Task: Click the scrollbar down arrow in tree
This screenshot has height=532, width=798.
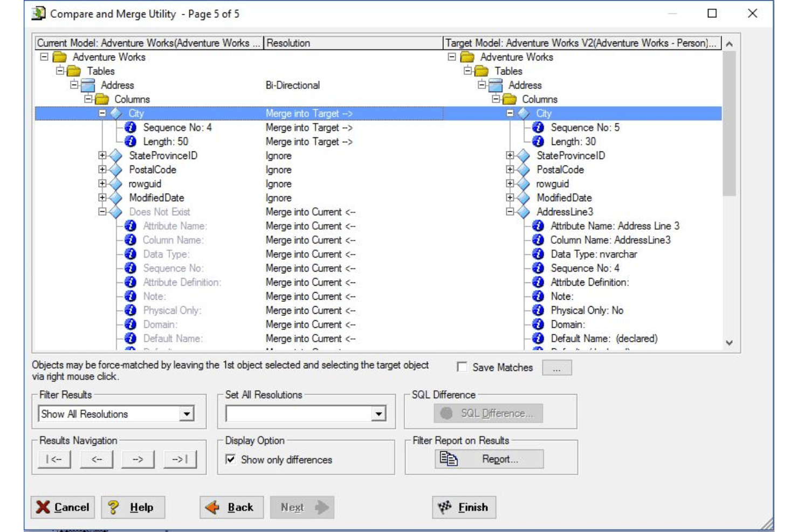Action: [729, 343]
